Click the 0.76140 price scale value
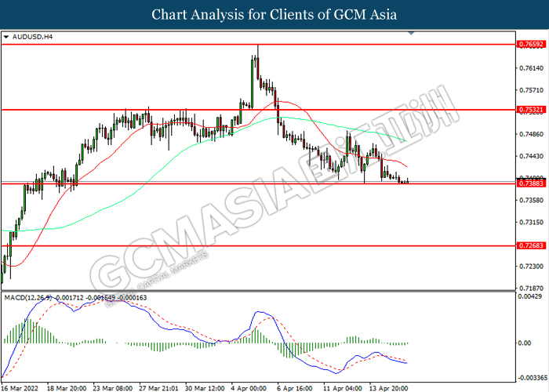The image size is (549, 392). click(x=531, y=68)
